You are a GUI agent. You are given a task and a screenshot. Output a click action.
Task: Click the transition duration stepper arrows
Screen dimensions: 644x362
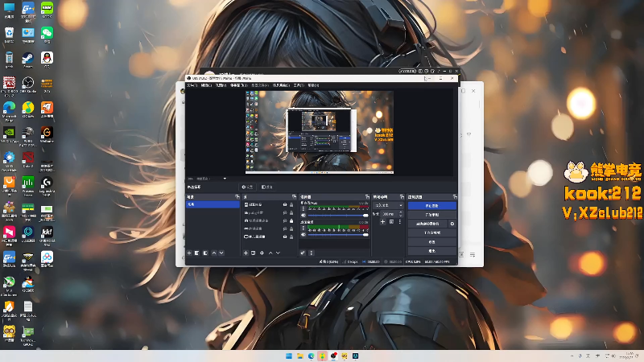401,214
